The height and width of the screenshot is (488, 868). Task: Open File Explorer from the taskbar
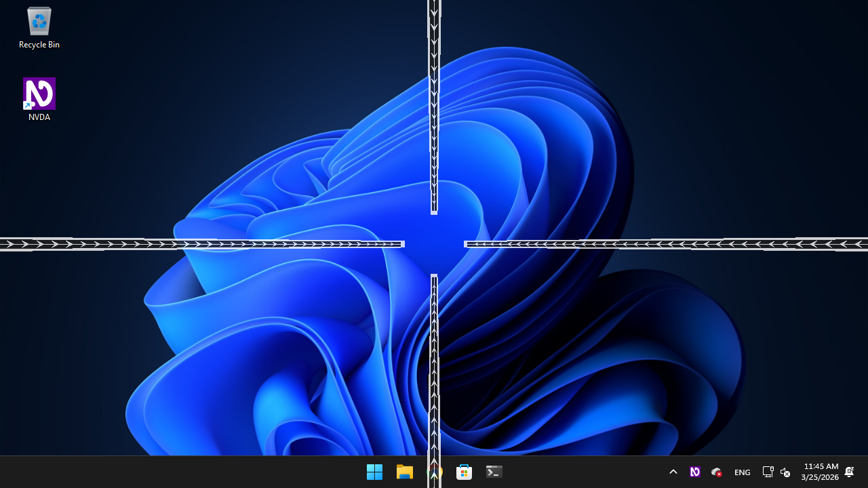pyautogui.click(x=404, y=472)
